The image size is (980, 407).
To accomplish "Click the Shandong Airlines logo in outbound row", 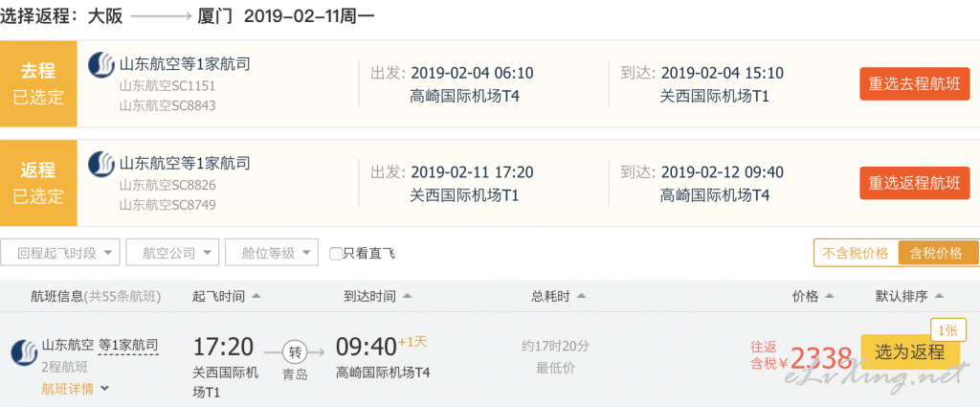I will click(100, 65).
